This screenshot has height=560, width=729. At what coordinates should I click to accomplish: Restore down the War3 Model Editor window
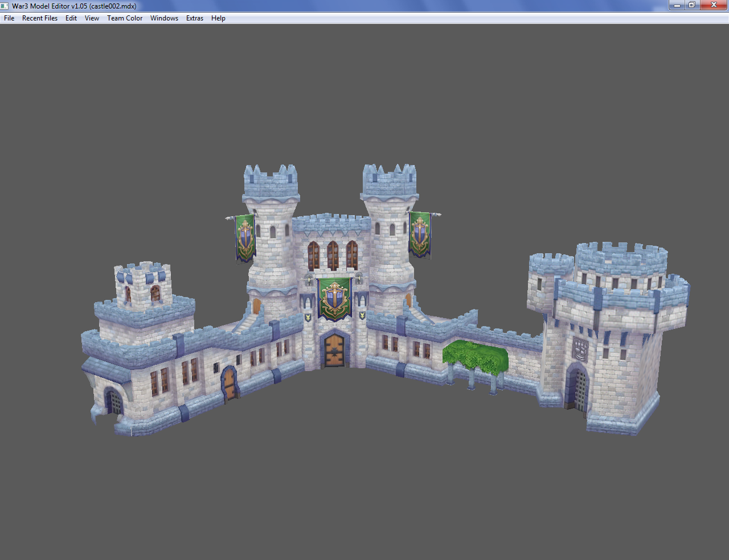(692, 5)
